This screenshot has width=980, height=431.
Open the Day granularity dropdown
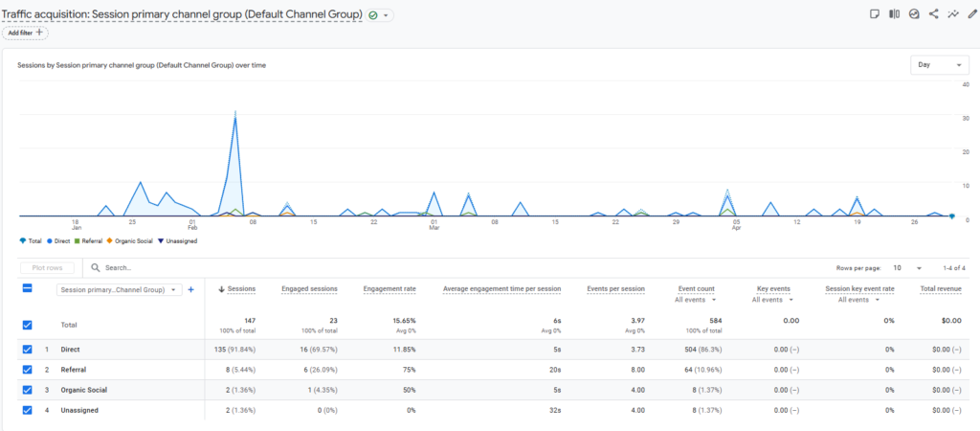(x=940, y=64)
